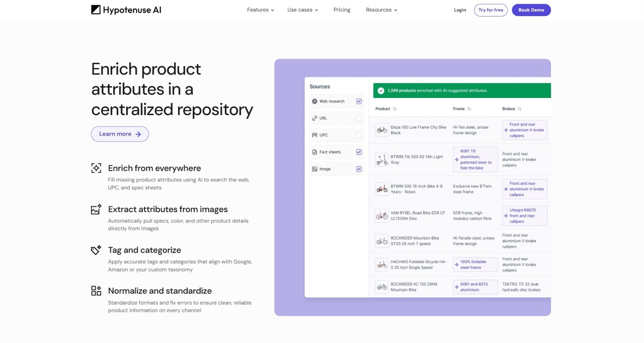Go to the Pricing page

tap(342, 10)
